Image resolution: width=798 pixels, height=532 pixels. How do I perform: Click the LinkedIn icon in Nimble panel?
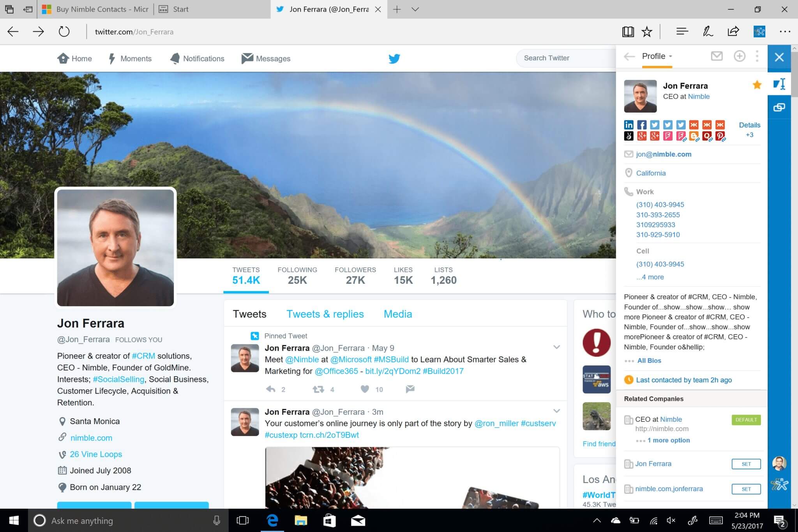click(629, 125)
